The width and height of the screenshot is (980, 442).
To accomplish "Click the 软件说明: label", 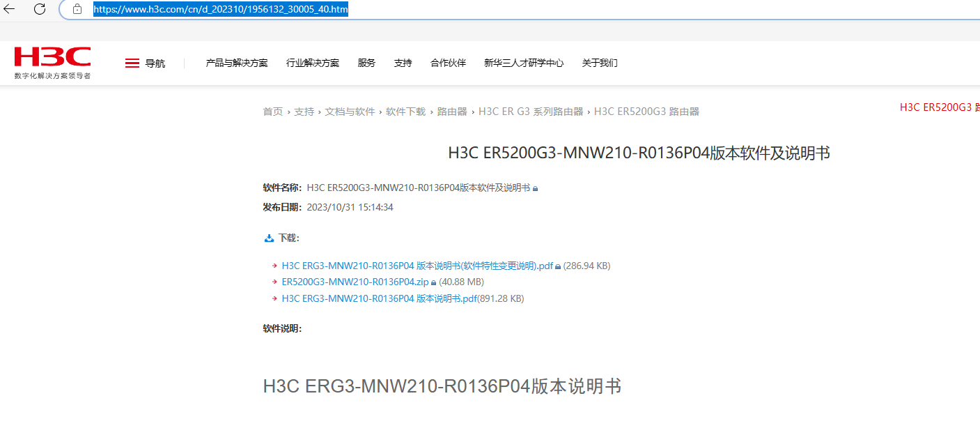I will [x=282, y=328].
